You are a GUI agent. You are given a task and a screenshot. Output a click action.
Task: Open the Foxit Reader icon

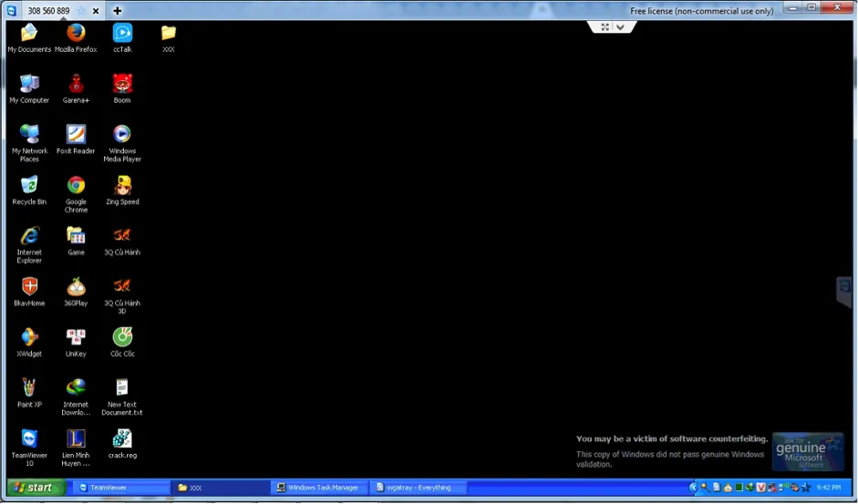tap(76, 135)
